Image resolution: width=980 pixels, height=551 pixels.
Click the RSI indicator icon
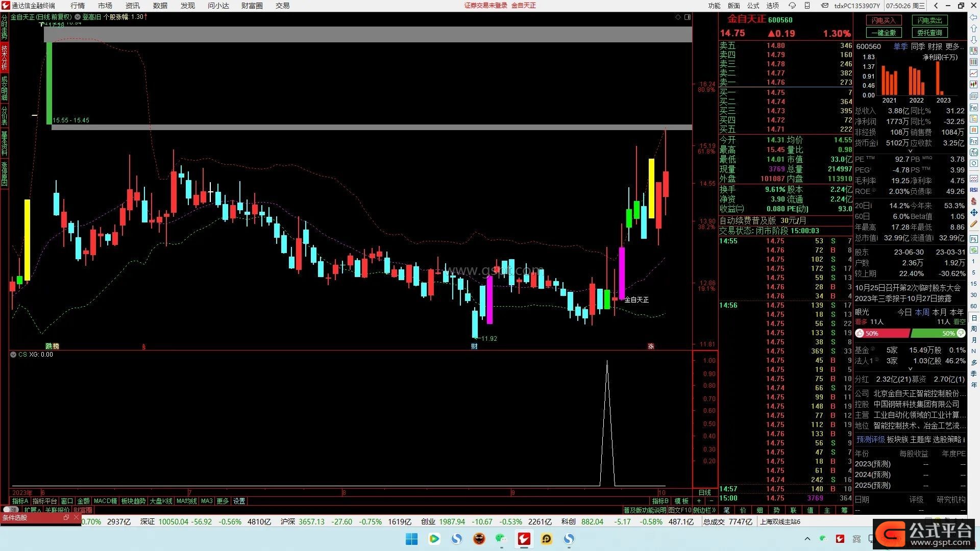tap(974, 190)
